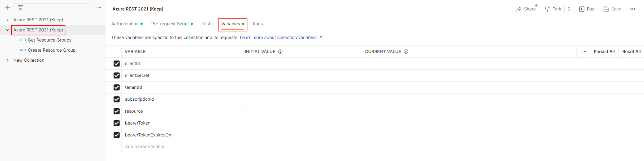Open the Initial Value info icon
This screenshot has height=161, width=644.
(x=280, y=52)
